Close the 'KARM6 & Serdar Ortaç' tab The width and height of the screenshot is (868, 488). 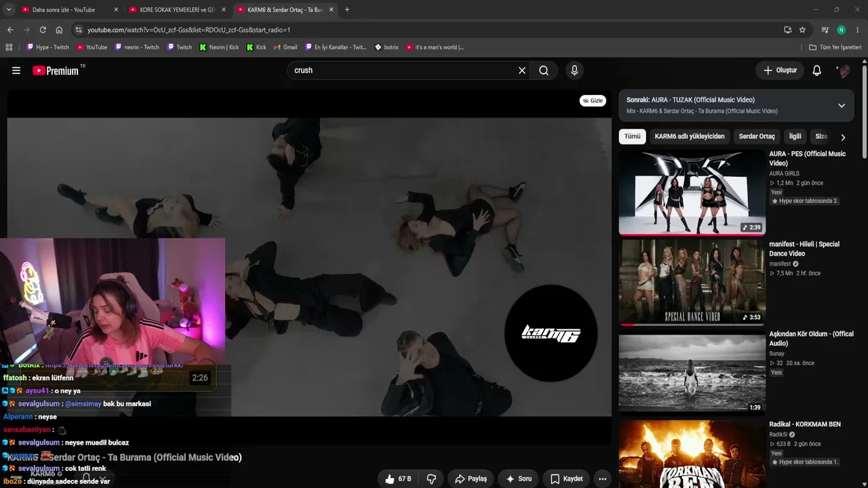pos(332,9)
